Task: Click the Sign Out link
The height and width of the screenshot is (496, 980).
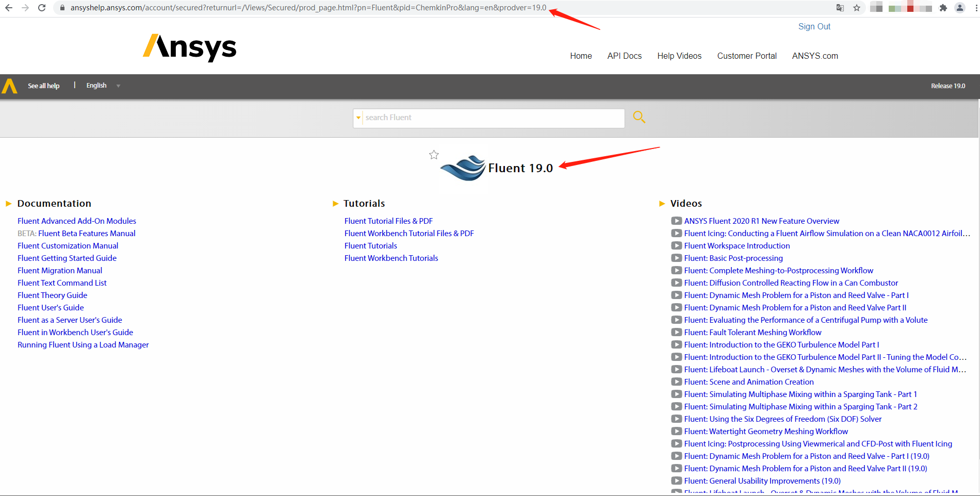Action: 814,26
